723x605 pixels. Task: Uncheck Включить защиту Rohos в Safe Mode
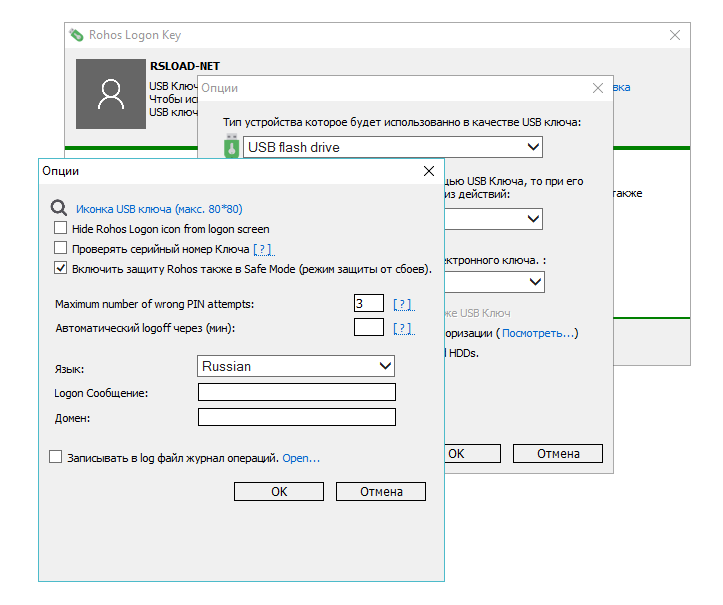pos(60,268)
